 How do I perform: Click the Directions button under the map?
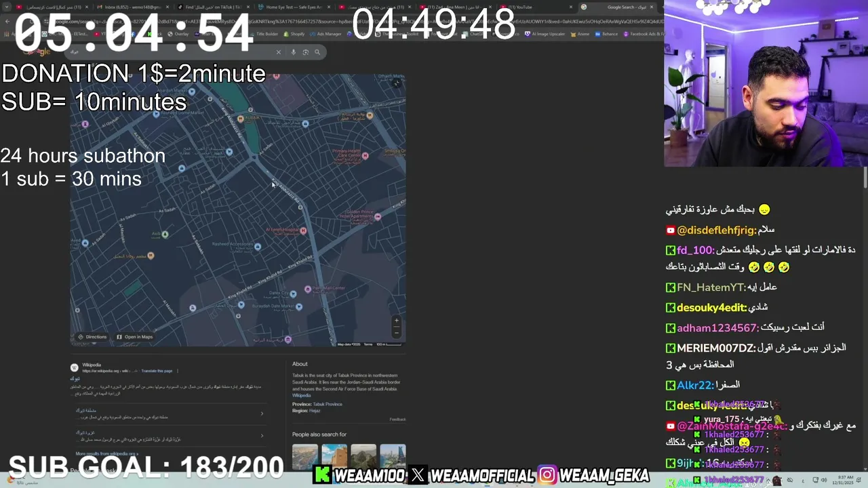click(x=92, y=337)
